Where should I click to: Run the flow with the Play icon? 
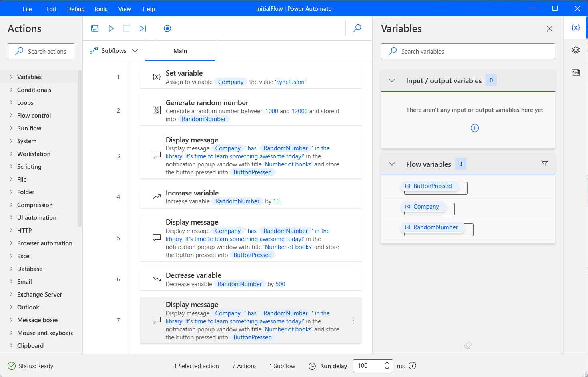pos(111,28)
